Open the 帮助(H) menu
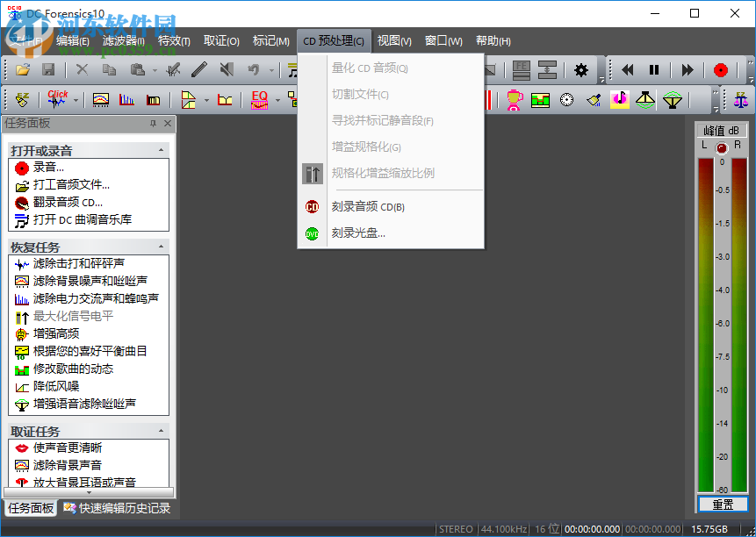The image size is (756, 537). point(493,41)
